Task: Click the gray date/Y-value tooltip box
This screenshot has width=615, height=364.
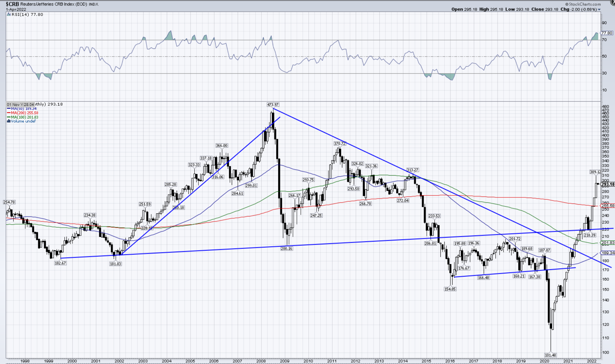Action: [x=20, y=104]
